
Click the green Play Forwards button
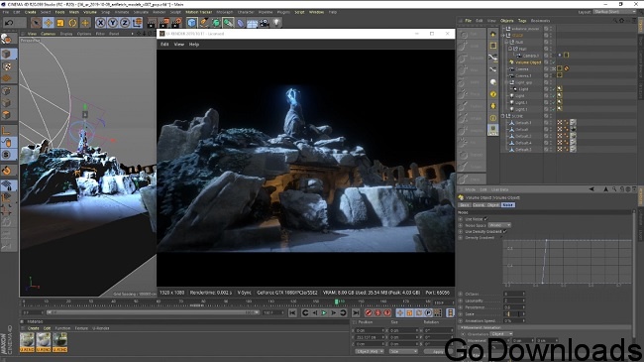coord(324,313)
